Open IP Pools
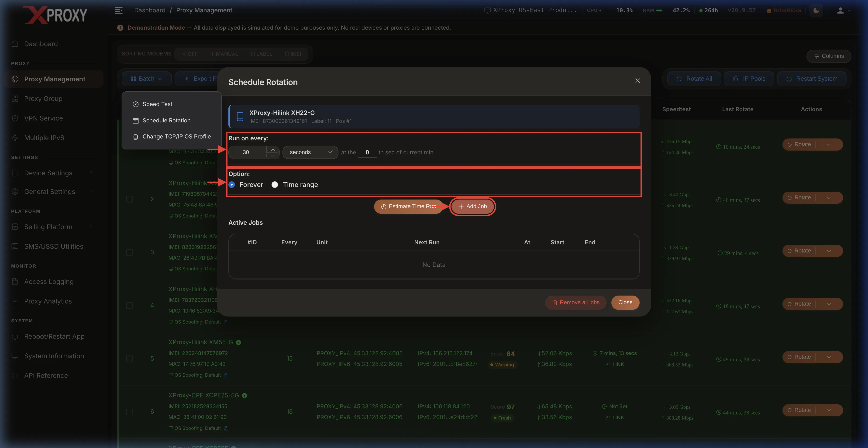The width and height of the screenshot is (868, 448). (x=749, y=79)
